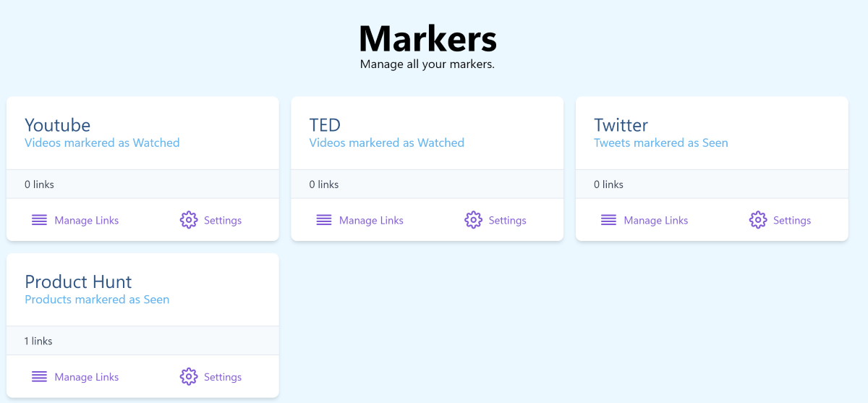The width and height of the screenshot is (868, 403).
Task: Click the gear icon in Product Hunt card
Action: pyautogui.click(x=189, y=377)
